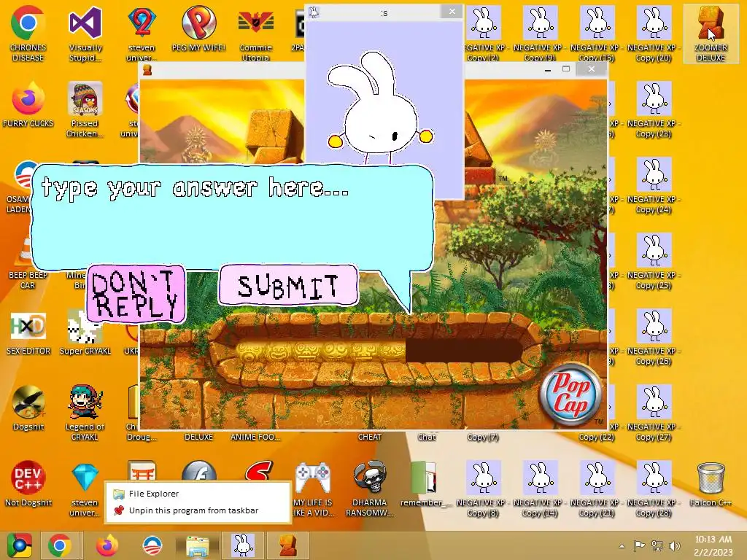Screen dimensions: 747x560
Task: Choose File Explorer in the jump list
Action: (x=198, y=494)
